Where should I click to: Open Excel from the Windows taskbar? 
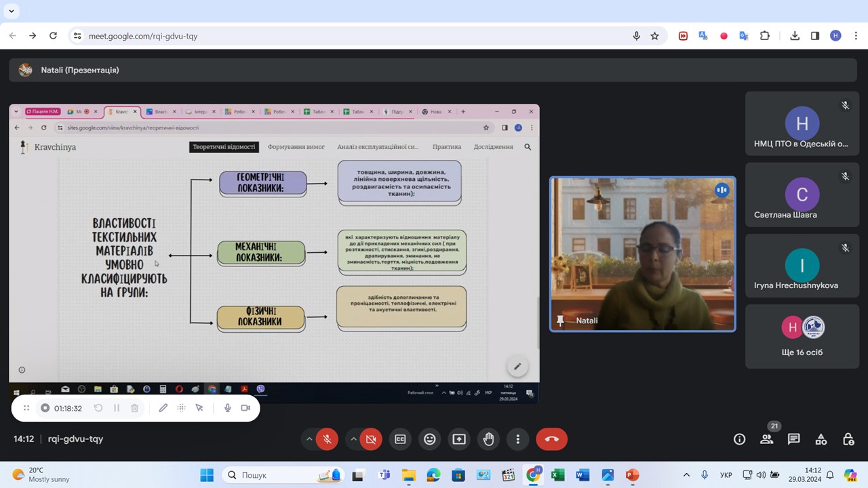click(x=557, y=475)
